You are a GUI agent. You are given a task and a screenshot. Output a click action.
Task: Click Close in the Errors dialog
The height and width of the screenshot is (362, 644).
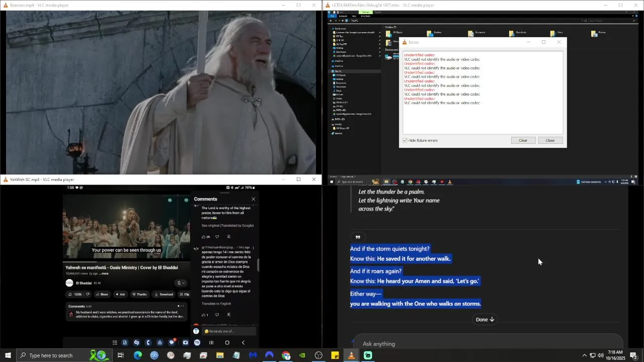pos(550,140)
